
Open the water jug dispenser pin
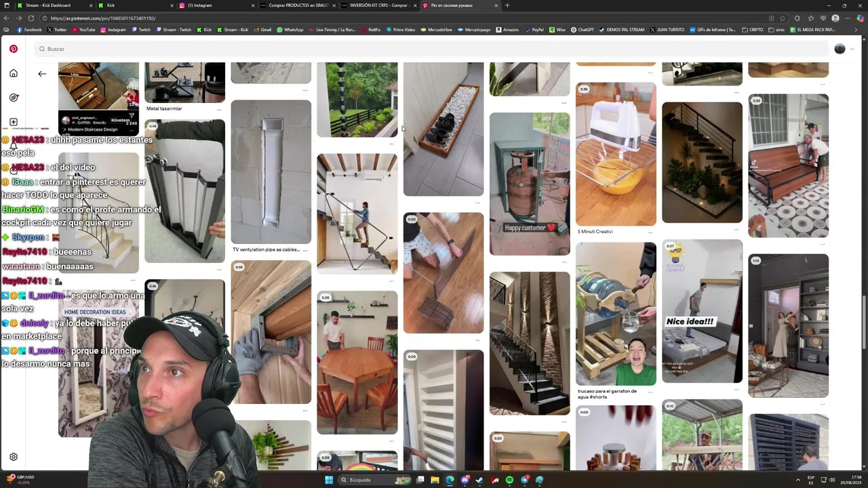[x=616, y=314]
